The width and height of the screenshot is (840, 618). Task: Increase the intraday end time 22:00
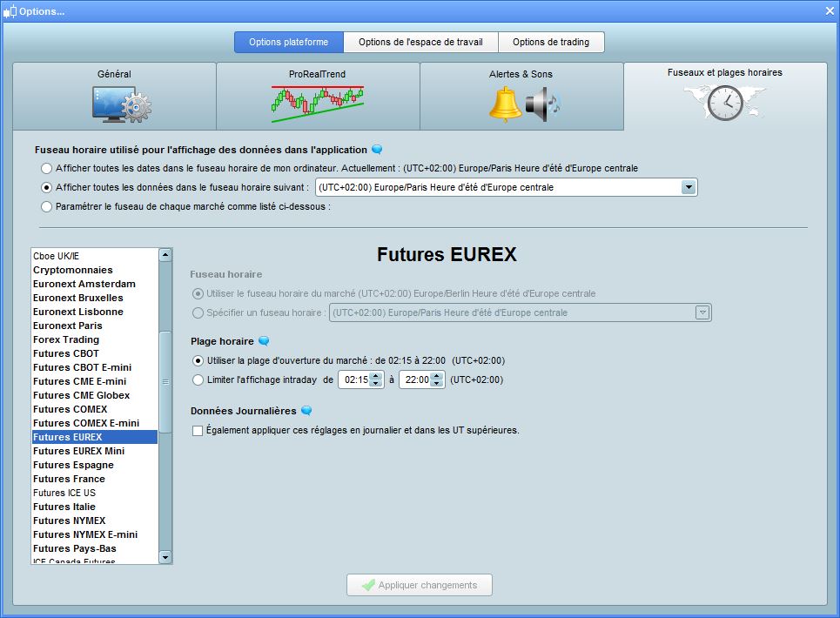pyautogui.click(x=437, y=376)
